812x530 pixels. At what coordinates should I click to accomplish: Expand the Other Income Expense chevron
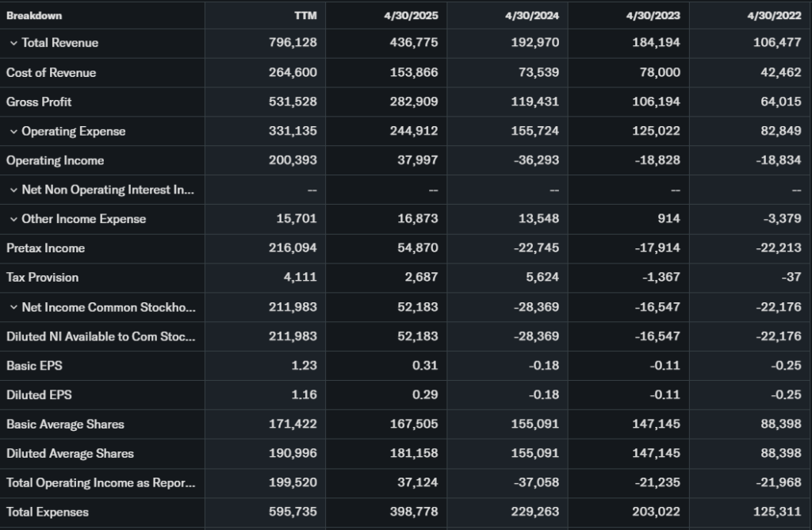click(x=13, y=219)
